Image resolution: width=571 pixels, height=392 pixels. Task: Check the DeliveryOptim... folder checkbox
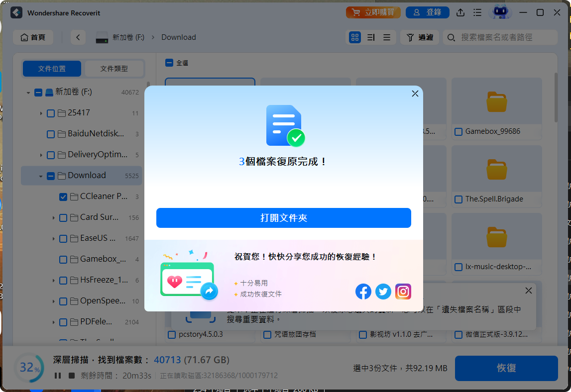tap(51, 155)
